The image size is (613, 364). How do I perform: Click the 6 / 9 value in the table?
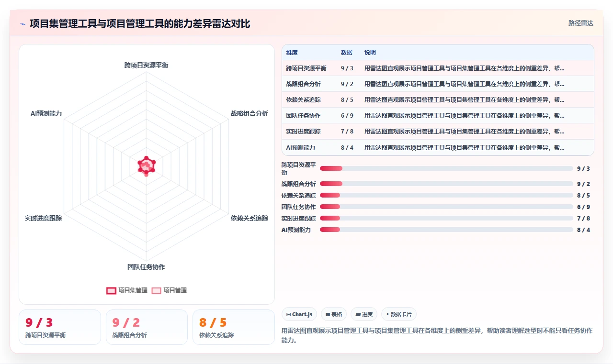click(347, 115)
